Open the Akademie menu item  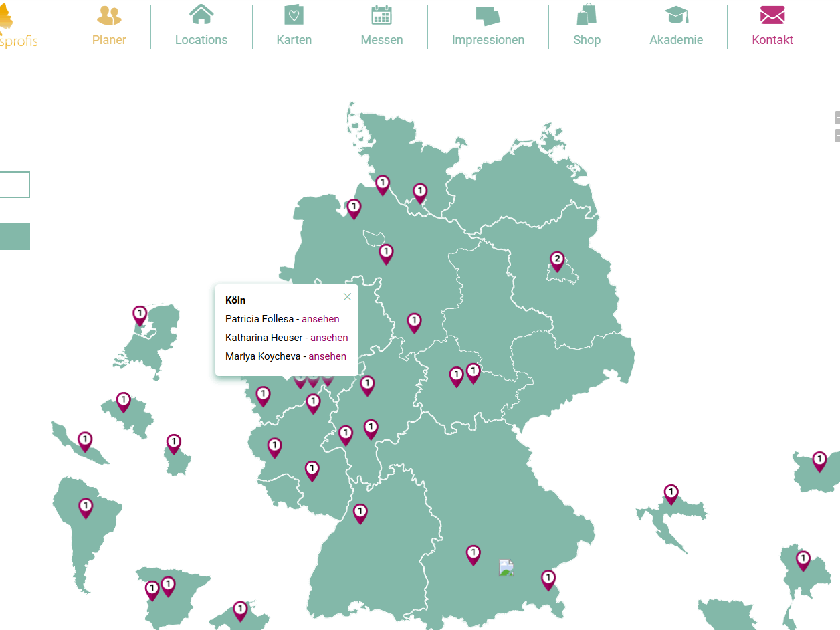pyautogui.click(x=676, y=40)
